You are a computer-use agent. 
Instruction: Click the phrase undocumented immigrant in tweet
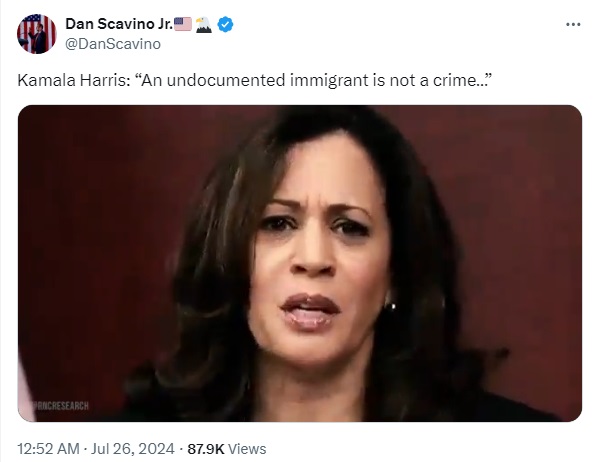pos(251,81)
